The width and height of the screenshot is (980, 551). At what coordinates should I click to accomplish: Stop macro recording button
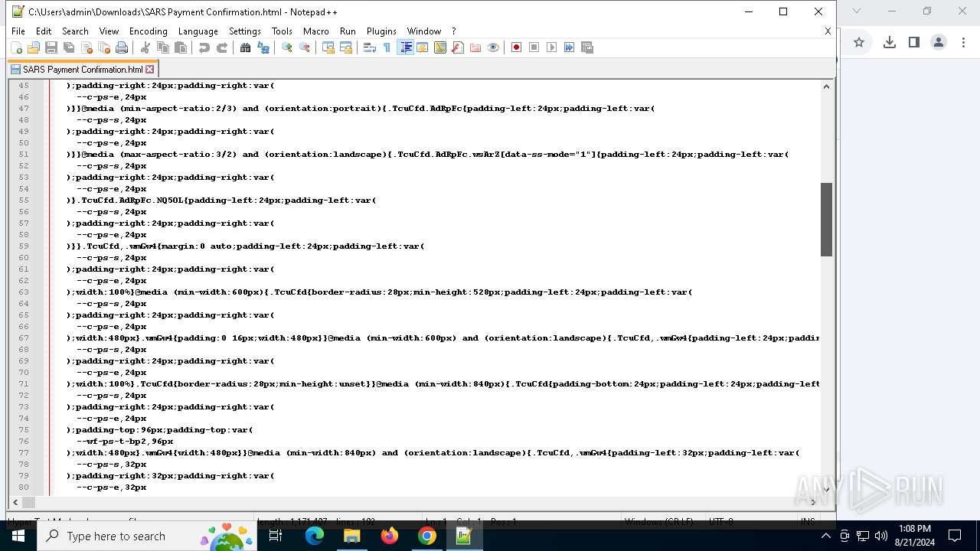[x=534, y=47]
